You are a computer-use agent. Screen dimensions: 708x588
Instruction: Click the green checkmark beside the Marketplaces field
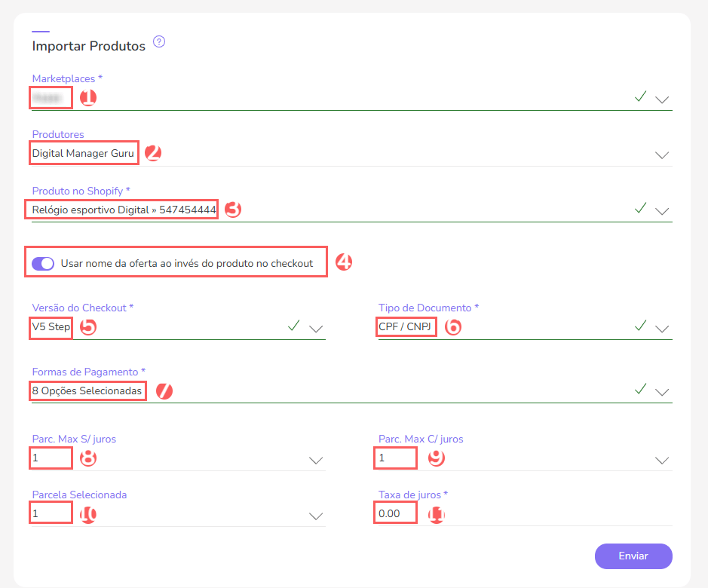pos(640,96)
